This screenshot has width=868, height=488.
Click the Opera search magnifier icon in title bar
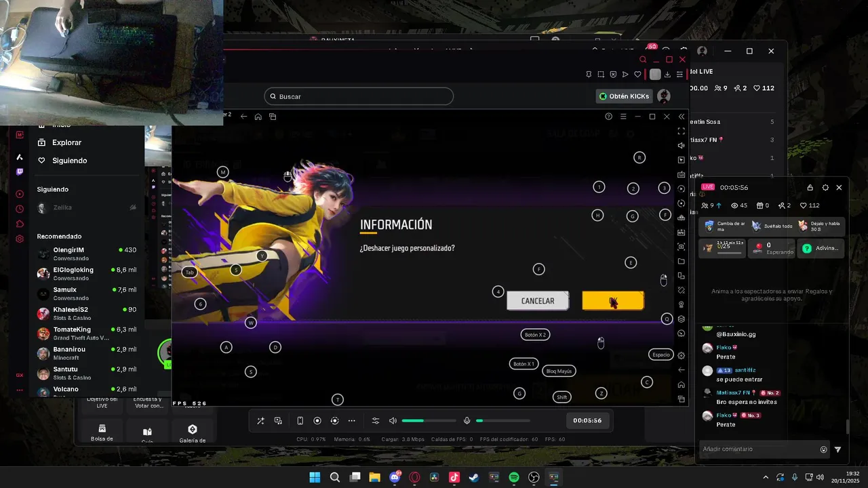click(643, 60)
